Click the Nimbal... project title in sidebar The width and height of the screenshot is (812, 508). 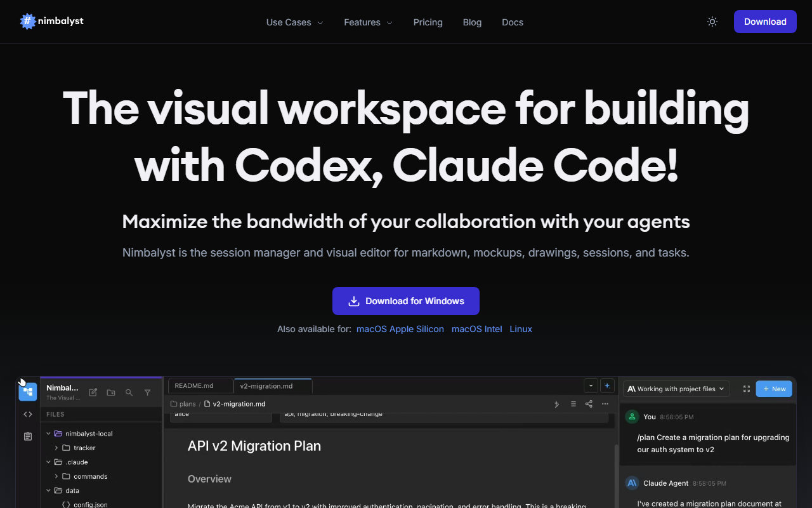tap(63, 388)
